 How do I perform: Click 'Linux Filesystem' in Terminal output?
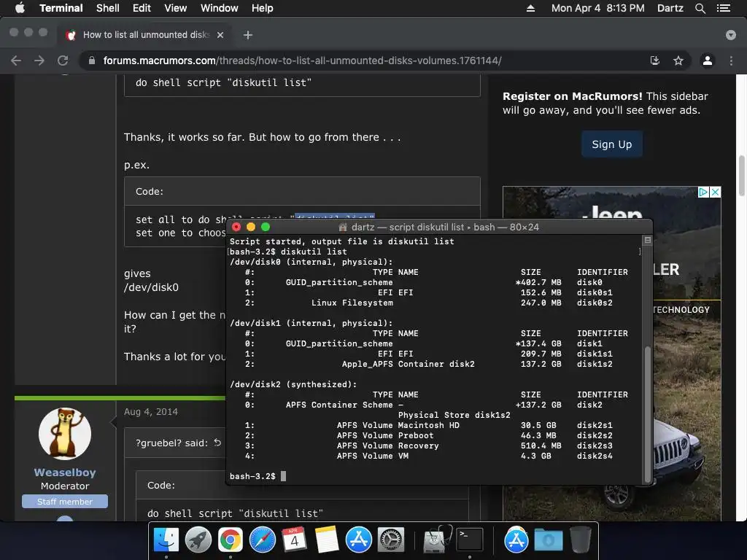[352, 303]
